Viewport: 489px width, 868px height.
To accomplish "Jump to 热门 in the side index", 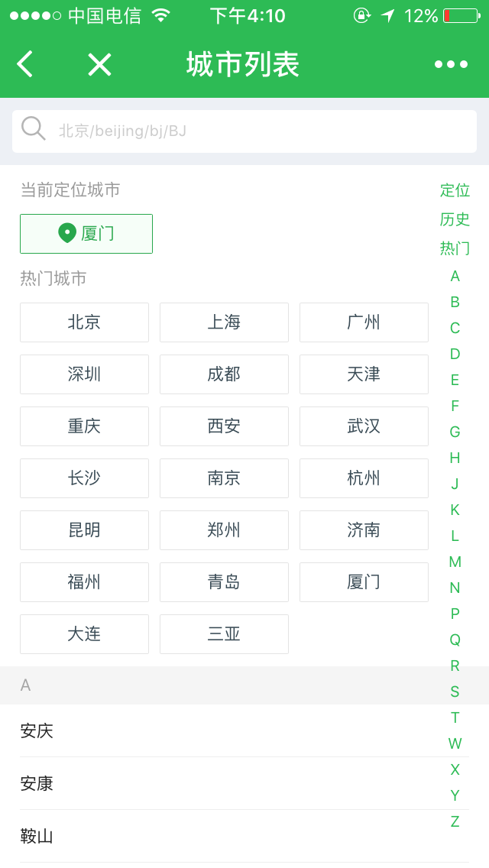I will click(x=455, y=248).
